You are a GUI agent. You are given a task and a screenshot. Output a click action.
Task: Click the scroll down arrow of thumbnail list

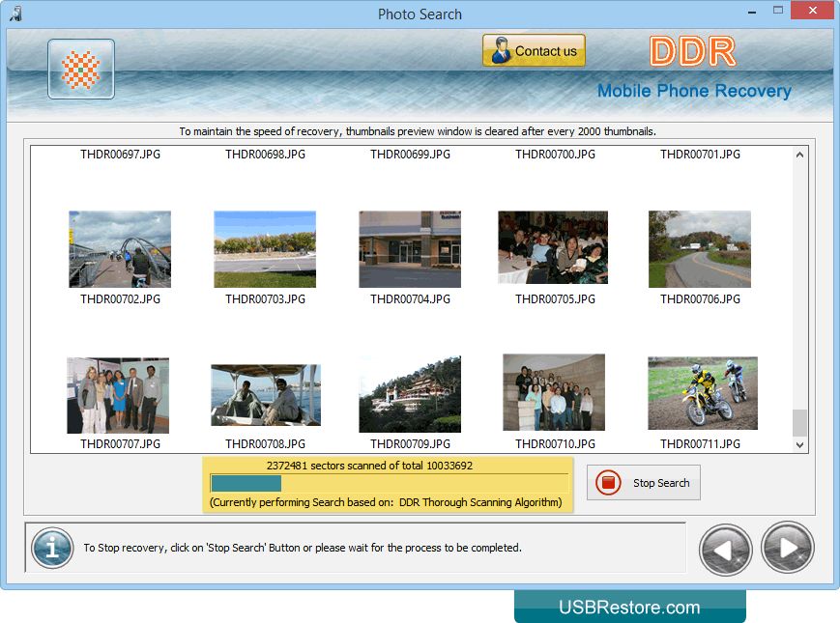(799, 444)
